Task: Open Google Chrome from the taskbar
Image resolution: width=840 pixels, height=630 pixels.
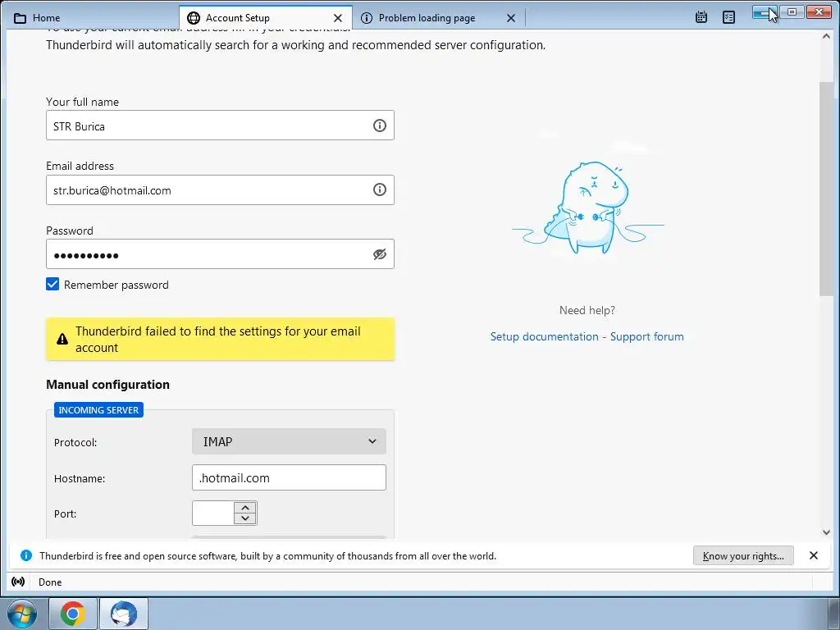Action: point(73,614)
